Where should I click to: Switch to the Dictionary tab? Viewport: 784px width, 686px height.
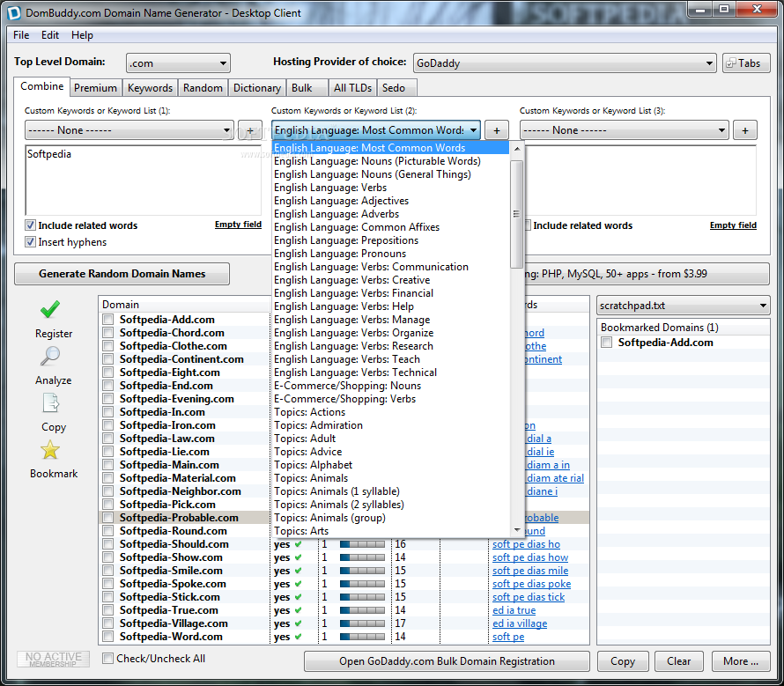(257, 88)
